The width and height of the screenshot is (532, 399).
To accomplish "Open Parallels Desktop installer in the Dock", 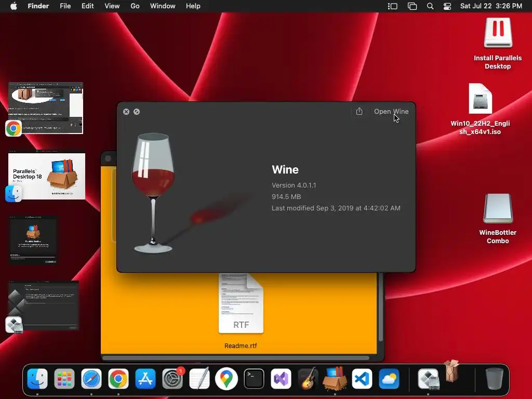I will point(335,379).
